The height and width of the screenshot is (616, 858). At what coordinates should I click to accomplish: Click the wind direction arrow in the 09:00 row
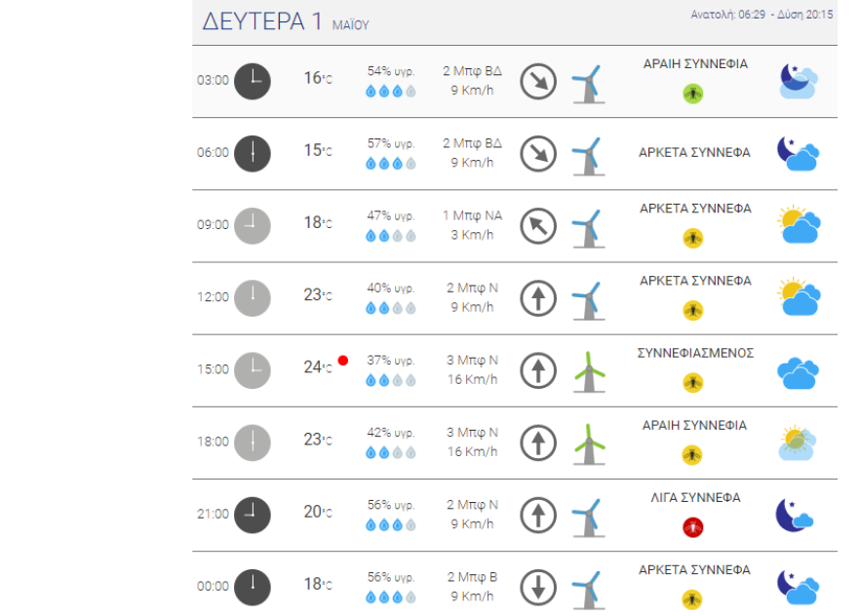(x=537, y=226)
